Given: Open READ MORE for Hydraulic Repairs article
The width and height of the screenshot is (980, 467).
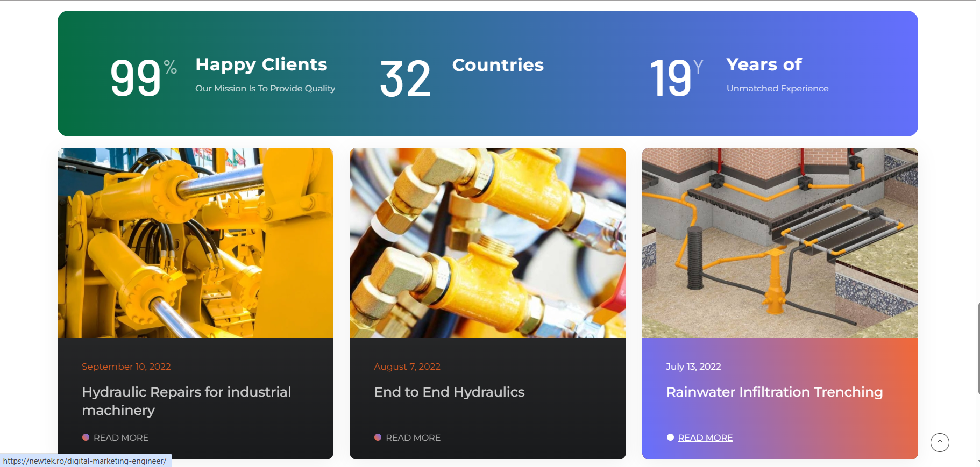Looking at the screenshot, I should (x=121, y=438).
